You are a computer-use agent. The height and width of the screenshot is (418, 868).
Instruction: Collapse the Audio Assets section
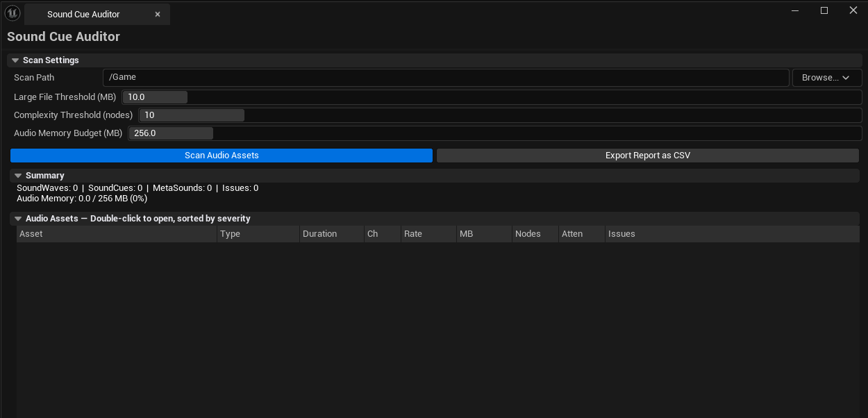(x=18, y=219)
